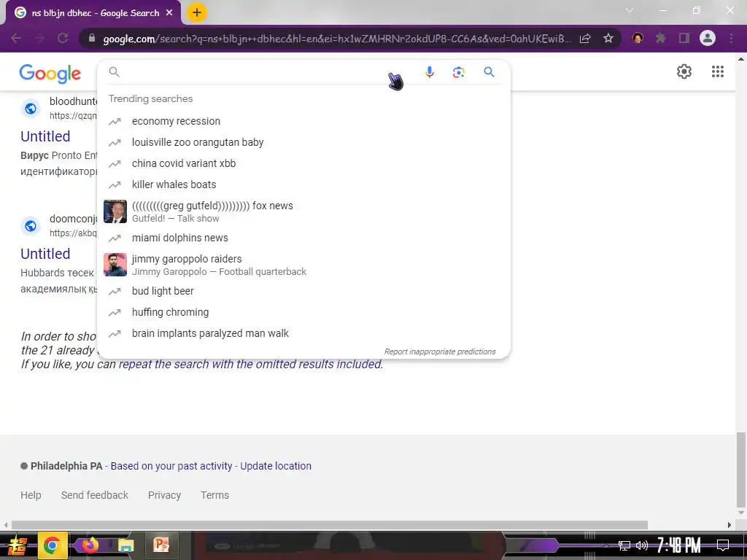This screenshot has width=747, height=560.
Task: Select the ns blbjn dbhec tab
Action: coord(93,13)
